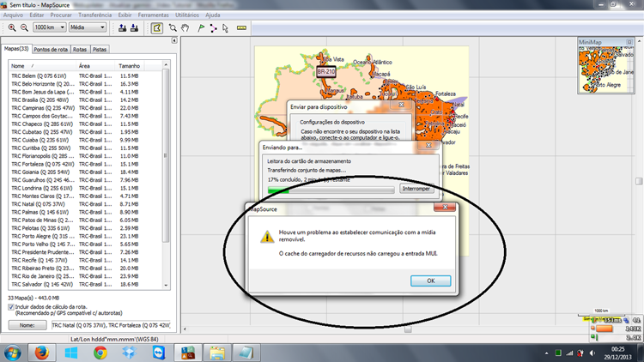Open the Utilitários menu

tap(187, 15)
